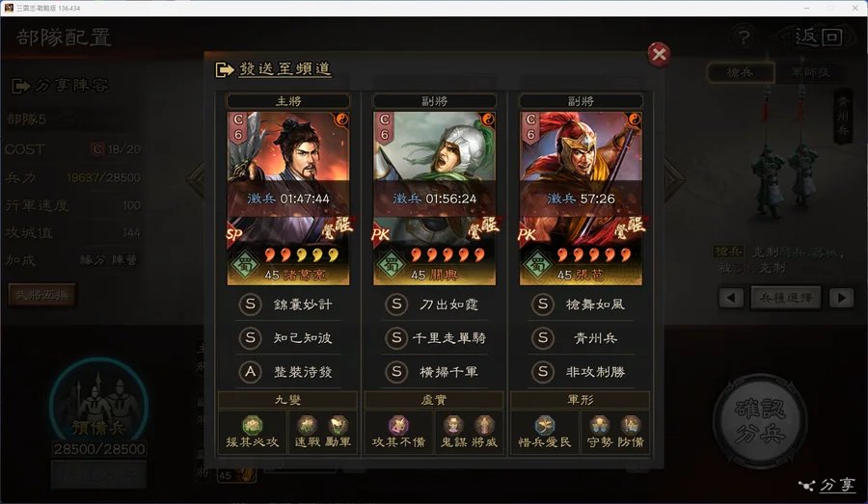Open 張苞 vice general portrait
This screenshot has width=868, height=504.
[581, 199]
